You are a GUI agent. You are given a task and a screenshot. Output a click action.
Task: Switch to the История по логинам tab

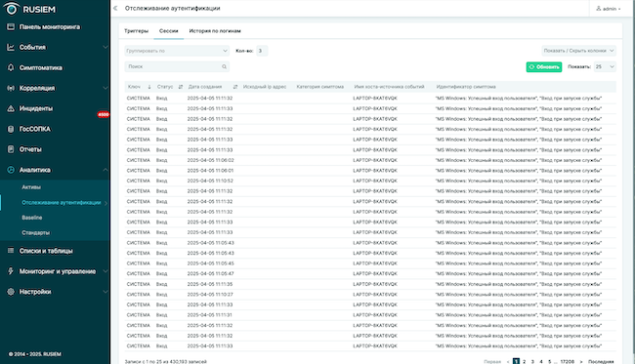215,30
